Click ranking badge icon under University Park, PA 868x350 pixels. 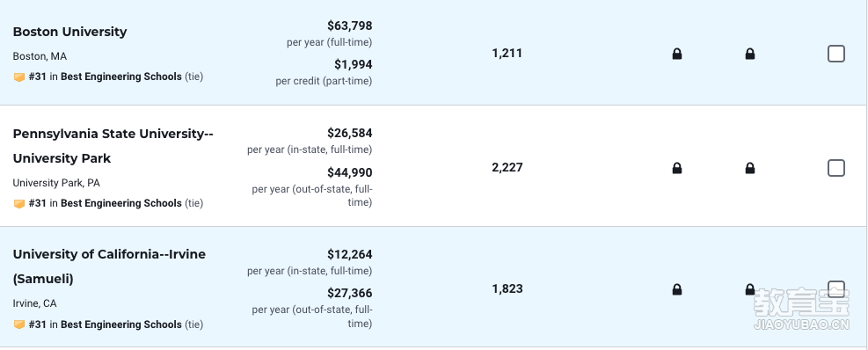[19, 203]
